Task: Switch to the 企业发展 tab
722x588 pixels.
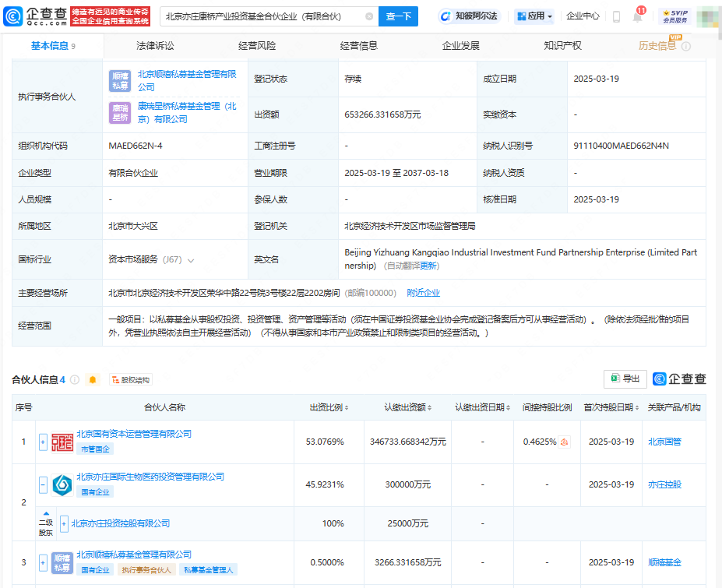Action: 460,46
